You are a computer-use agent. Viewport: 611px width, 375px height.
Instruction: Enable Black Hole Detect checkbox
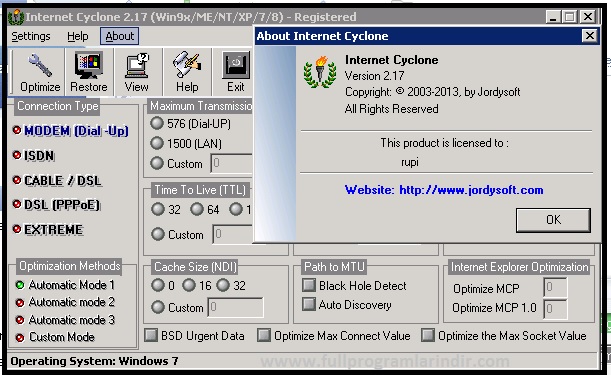click(309, 285)
